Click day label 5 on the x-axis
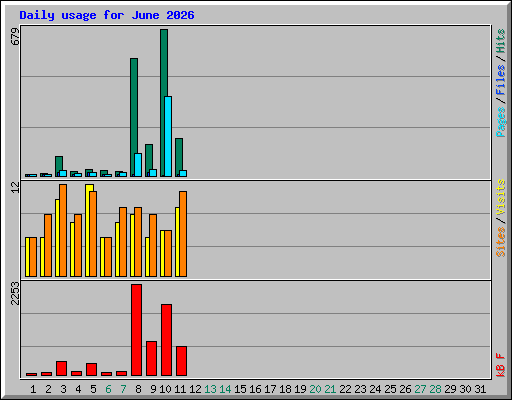Viewport: 512px width, 400px height. (93, 389)
